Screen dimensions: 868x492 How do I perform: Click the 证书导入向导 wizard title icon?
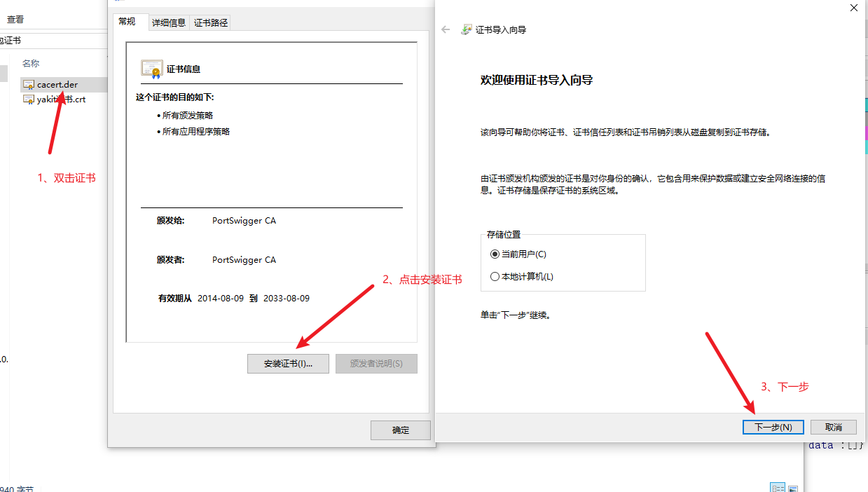click(467, 29)
